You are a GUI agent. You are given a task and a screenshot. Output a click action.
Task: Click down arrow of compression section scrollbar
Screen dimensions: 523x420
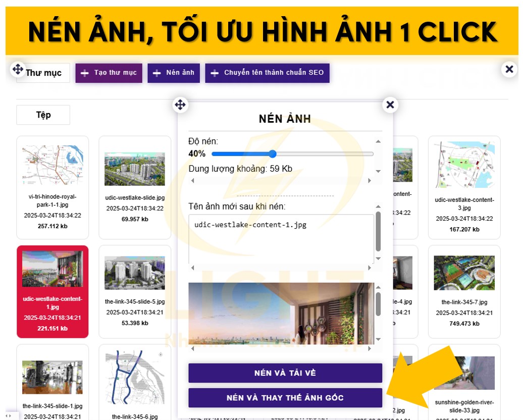[378, 171]
